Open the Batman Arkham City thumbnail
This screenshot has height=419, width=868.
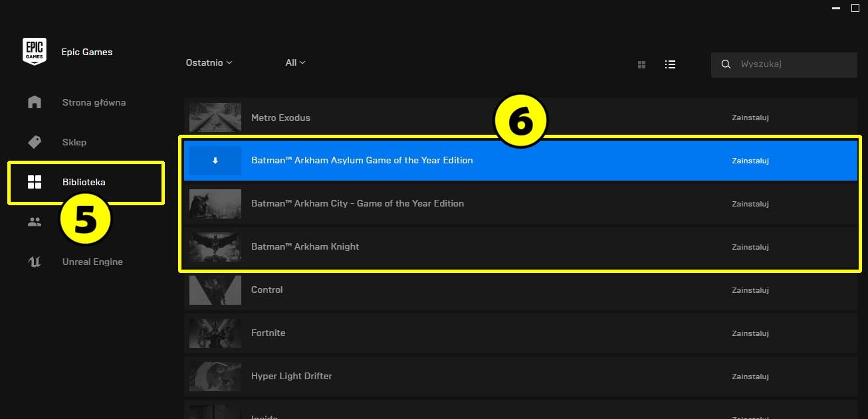215,204
